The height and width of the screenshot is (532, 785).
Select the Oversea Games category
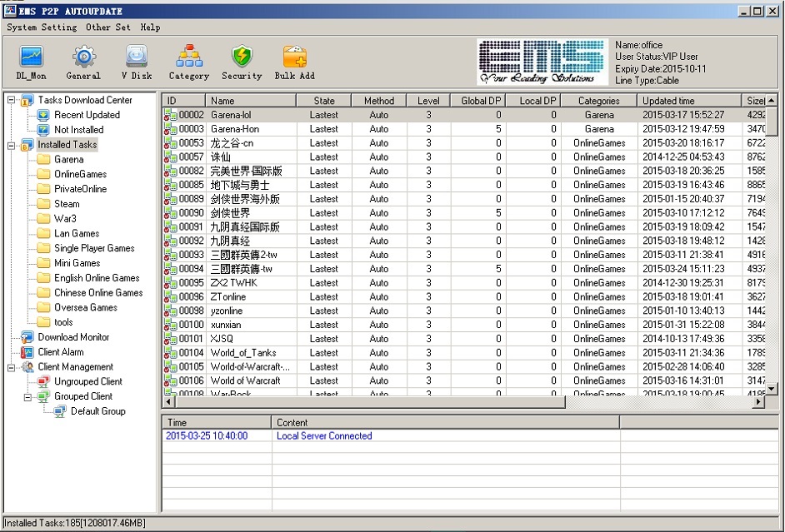[x=86, y=307]
